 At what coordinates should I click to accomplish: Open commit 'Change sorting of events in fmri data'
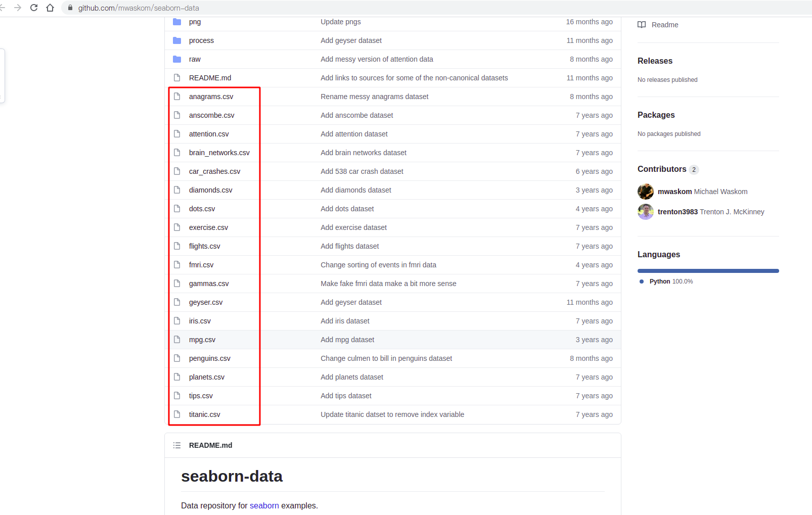[x=378, y=265]
